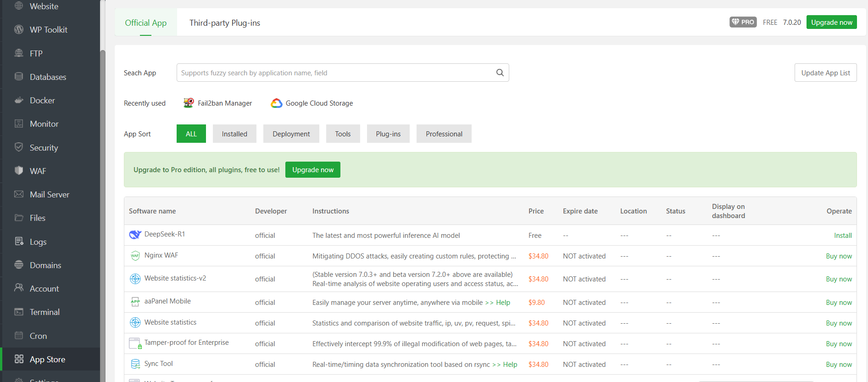Viewport: 868px width, 382px height.
Task: Click the Logs sidebar icon
Action: 19,242
